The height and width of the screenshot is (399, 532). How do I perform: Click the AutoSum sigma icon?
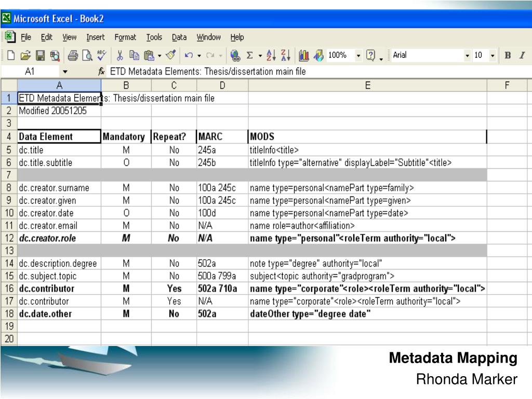pos(250,55)
